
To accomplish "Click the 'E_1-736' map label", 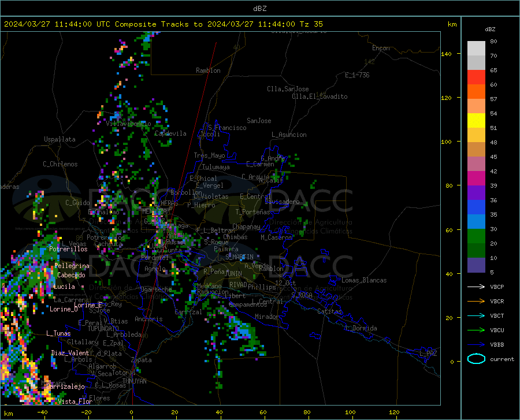I will 357,75.
